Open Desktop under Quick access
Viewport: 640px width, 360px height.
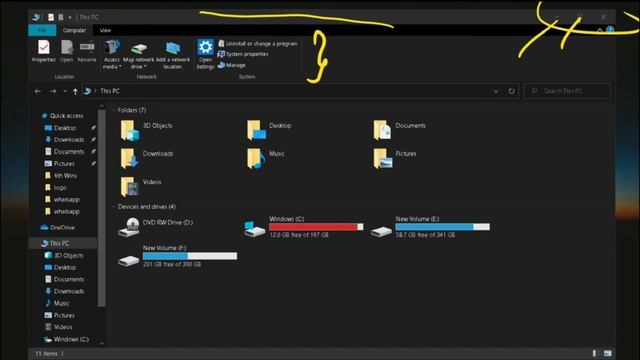pos(60,128)
